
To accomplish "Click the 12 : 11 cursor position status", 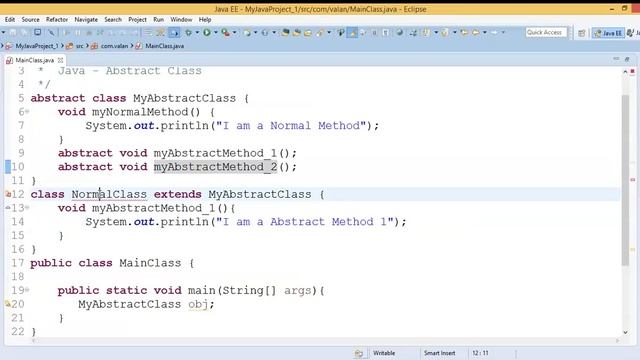I will (x=480, y=353).
